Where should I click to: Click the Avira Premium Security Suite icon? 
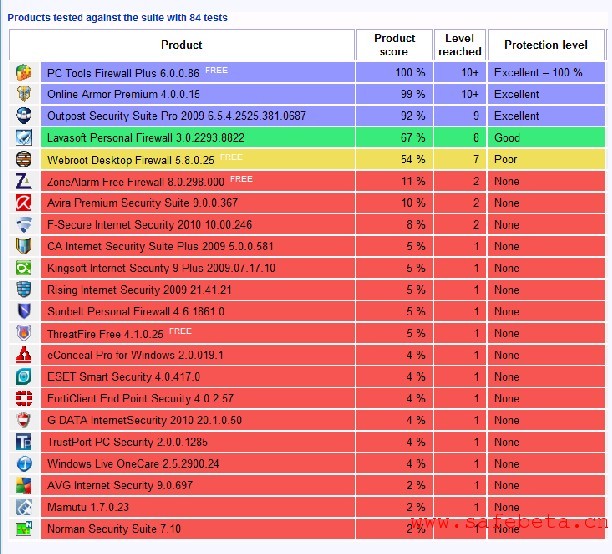(x=24, y=203)
